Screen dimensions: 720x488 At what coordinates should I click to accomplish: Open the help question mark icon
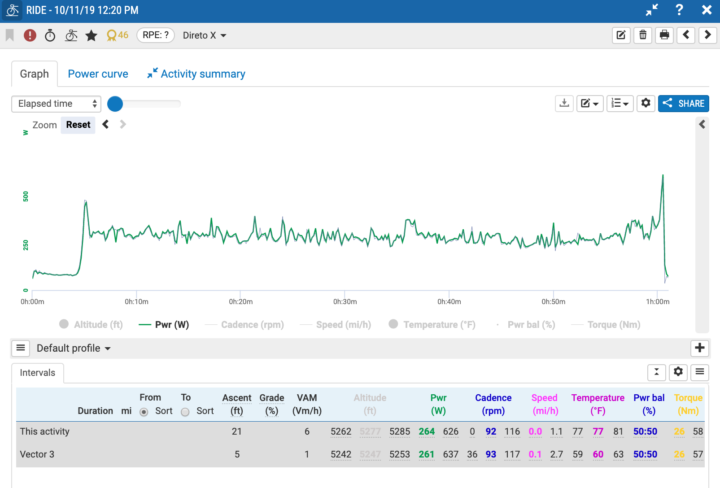point(679,10)
